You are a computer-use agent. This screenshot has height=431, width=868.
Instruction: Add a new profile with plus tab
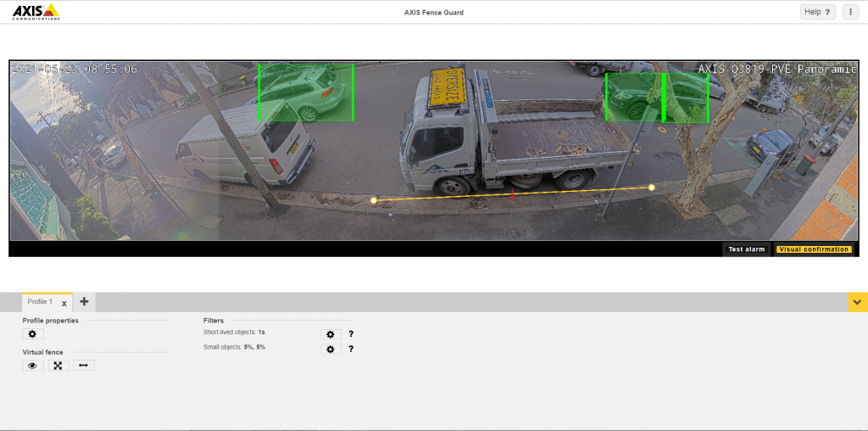click(84, 302)
